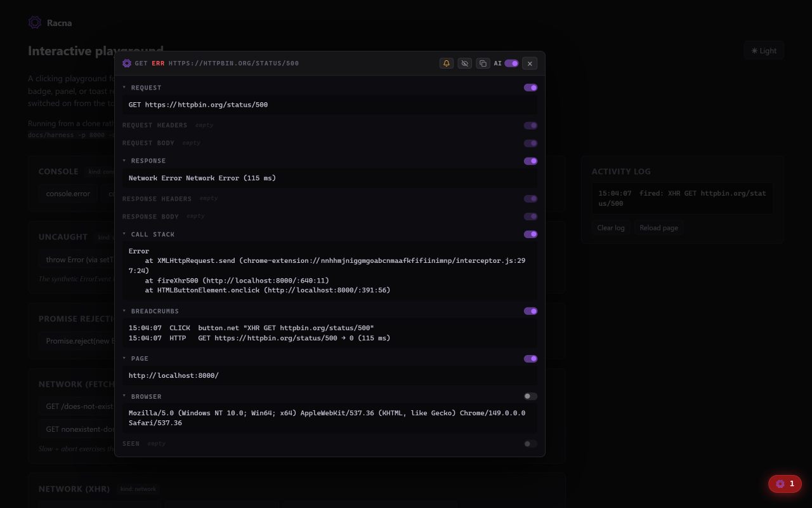Click the 'http://localhost:8000/' page URL text
The image size is (812, 508).
[174, 376]
